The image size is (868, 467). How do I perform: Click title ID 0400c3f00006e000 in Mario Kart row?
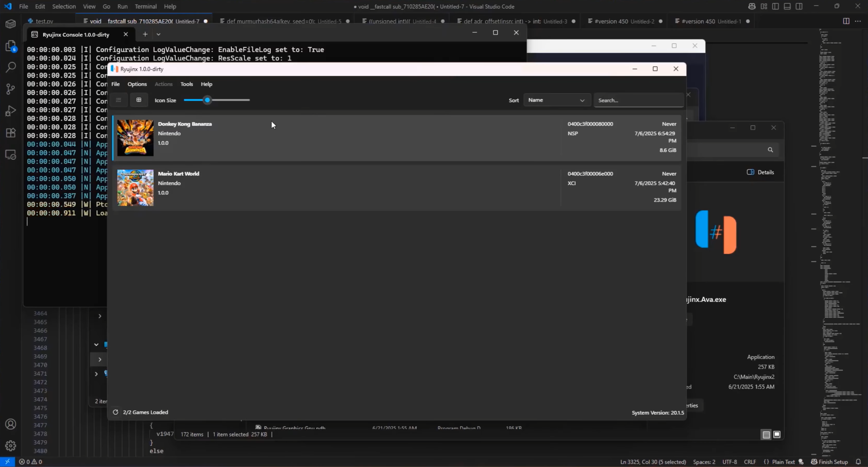point(590,174)
